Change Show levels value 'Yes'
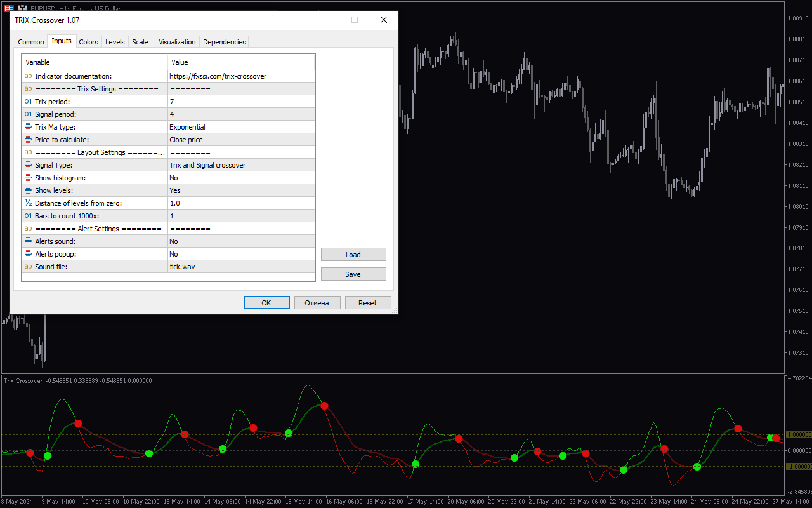812x508 pixels. tap(241, 190)
